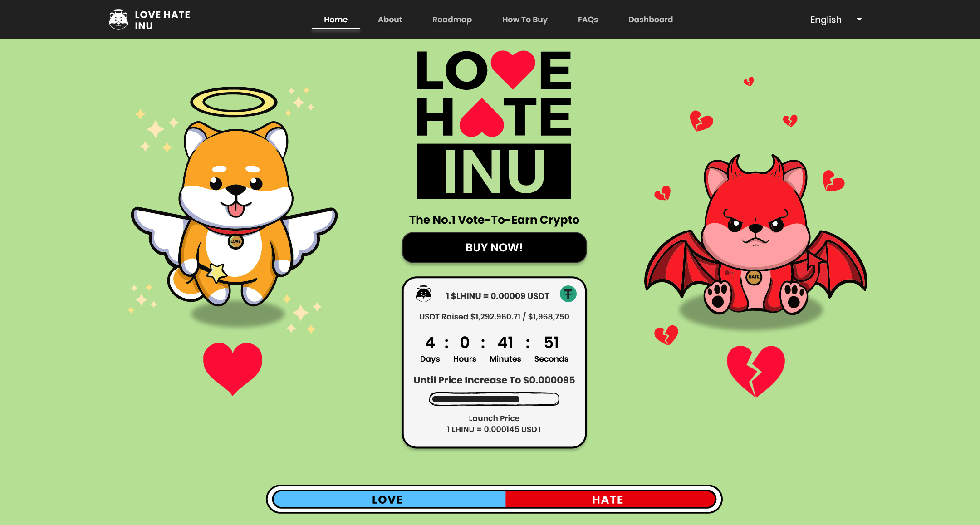This screenshot has width=980, height=525.
Task: Click the golden halo above the angel dog
Action: (234, 101)
